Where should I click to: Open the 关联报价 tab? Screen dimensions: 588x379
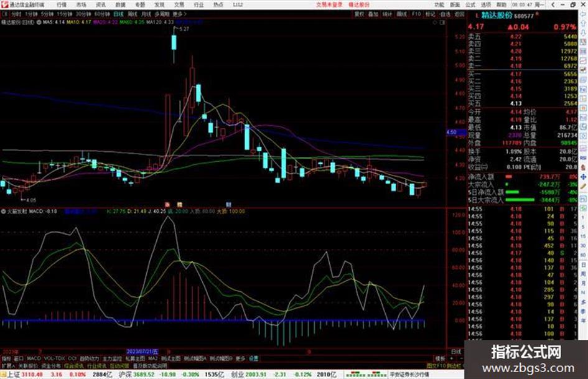[x=28, y=365]
